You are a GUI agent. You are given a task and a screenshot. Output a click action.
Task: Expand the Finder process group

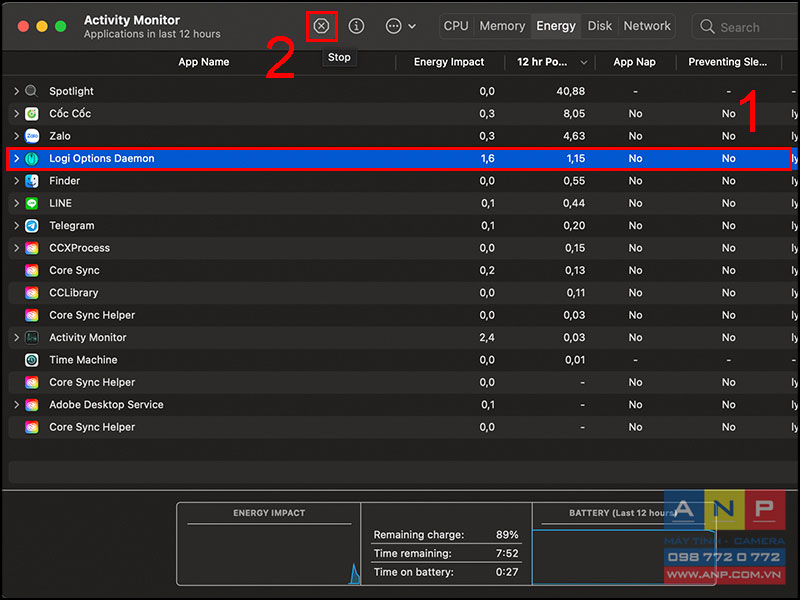[x=16, y=181]
